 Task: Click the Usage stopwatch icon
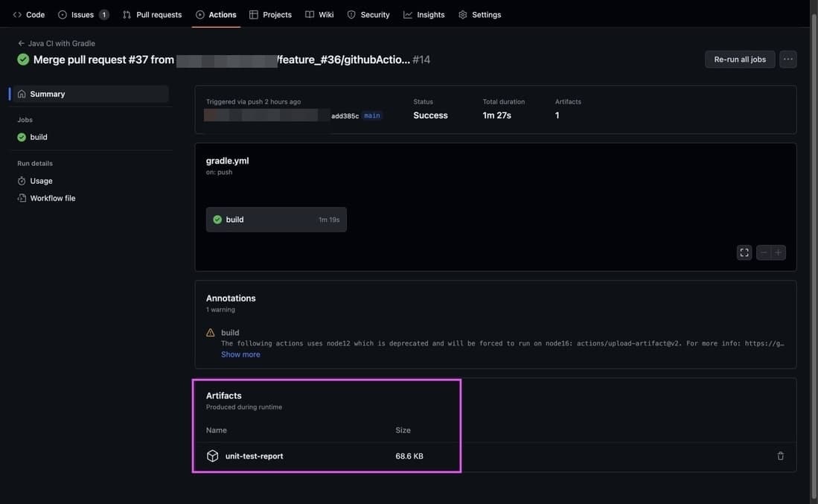click(x=22, y=181)
